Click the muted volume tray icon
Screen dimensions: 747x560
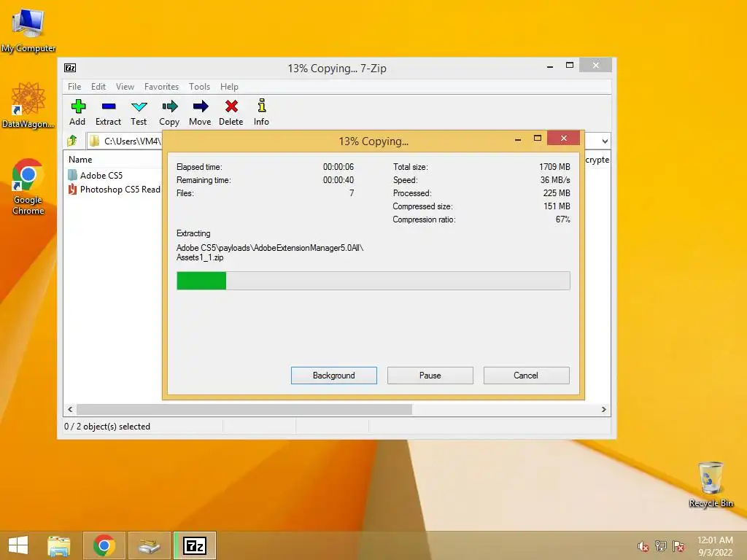tap(643, 546)
